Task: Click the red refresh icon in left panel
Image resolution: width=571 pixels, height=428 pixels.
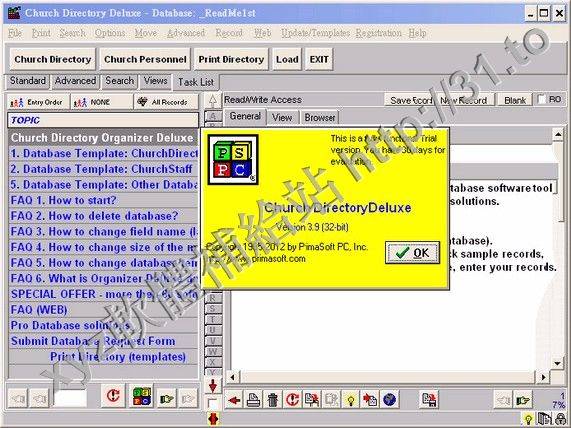Action: click(x=113, y=396)
